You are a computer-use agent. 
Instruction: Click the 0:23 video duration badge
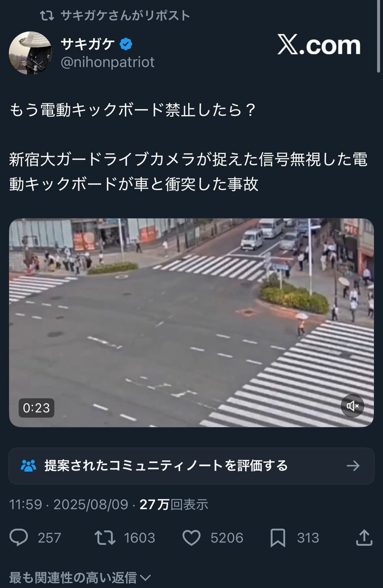36,408
